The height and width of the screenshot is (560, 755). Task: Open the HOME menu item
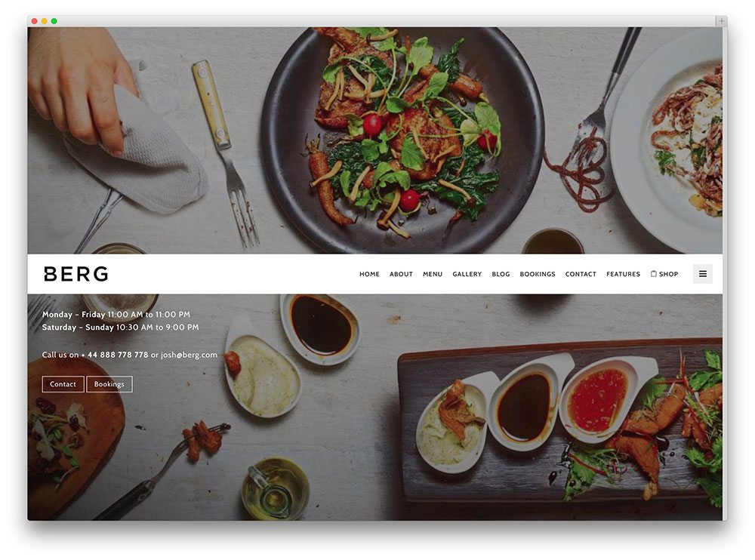coord(369,274)
